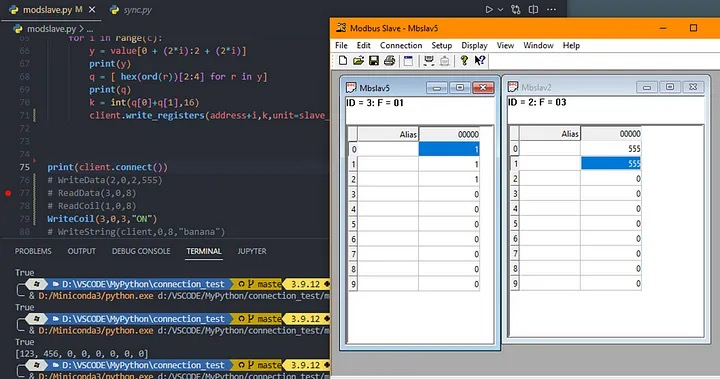
Task: Switch to the DEBUG CONSOLE tab
Action: [x=141, y=251]
